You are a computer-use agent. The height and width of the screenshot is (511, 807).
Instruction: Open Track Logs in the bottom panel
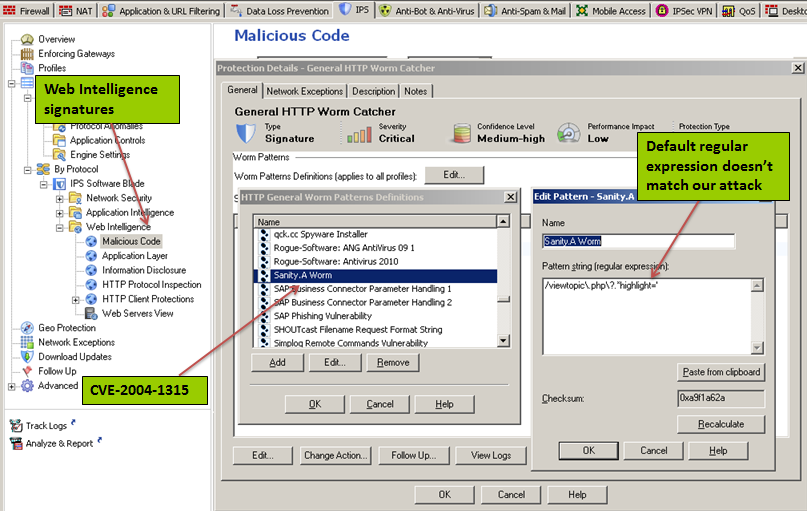46,426
